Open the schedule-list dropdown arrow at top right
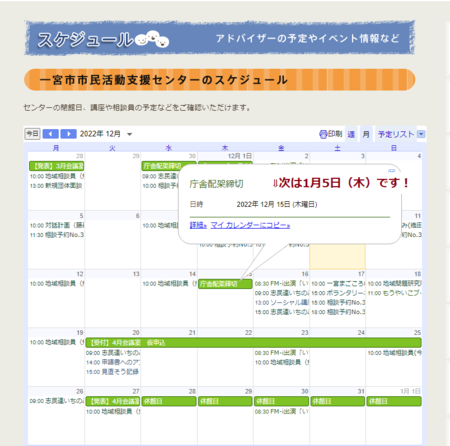The image size is (450, 446). pos(421,134)
